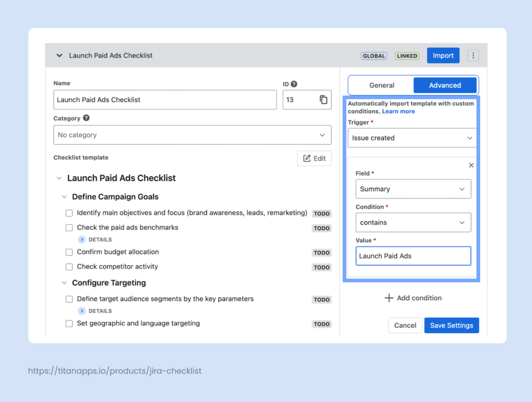The height and width of the screenshot is (402, 532).
Task: Click the Save Settings button
Action: (x=451, y=325)
